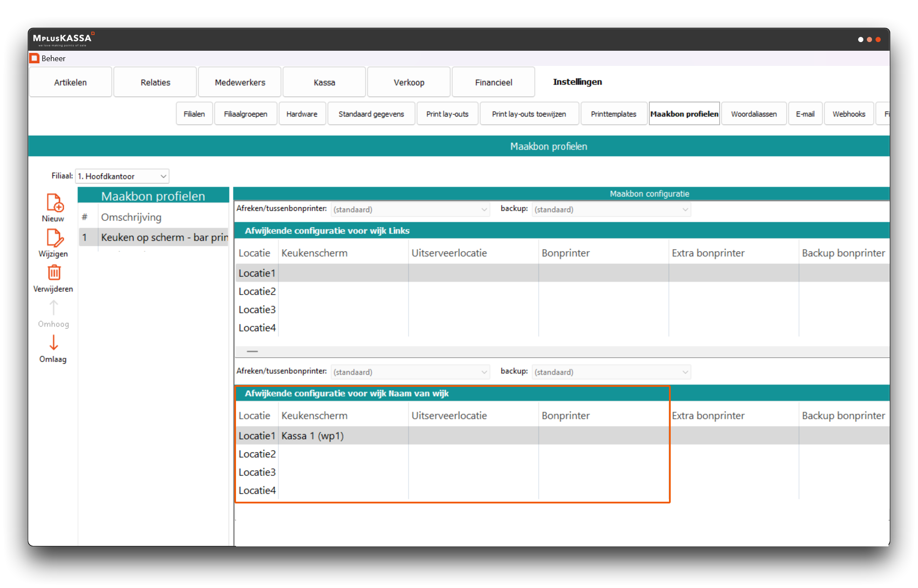The width and height of the screenshot is (918, 588).
Task: Click Locatie3 row in wijk Links
Action: 257,310
